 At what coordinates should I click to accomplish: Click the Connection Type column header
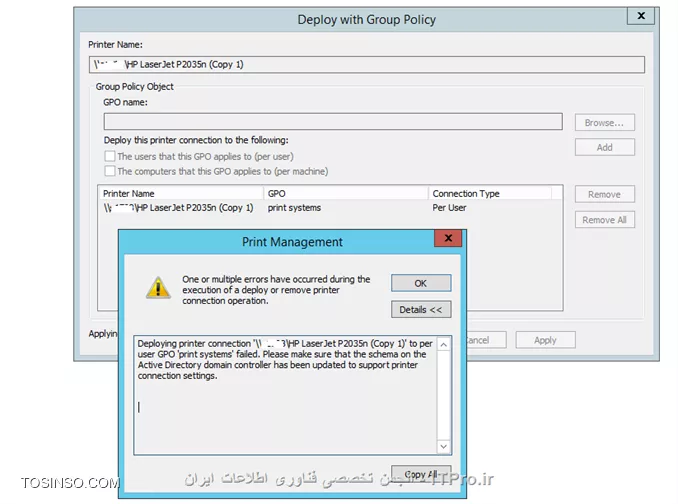[490, 193]
